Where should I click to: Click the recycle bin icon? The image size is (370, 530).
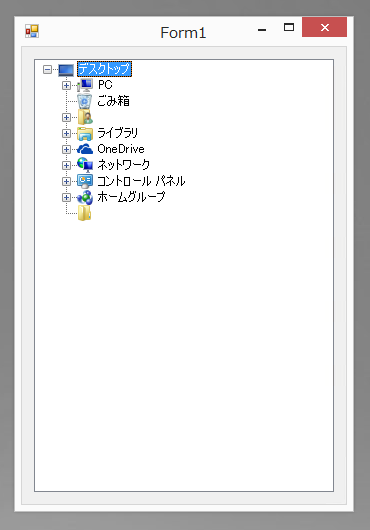click(84, 101)
